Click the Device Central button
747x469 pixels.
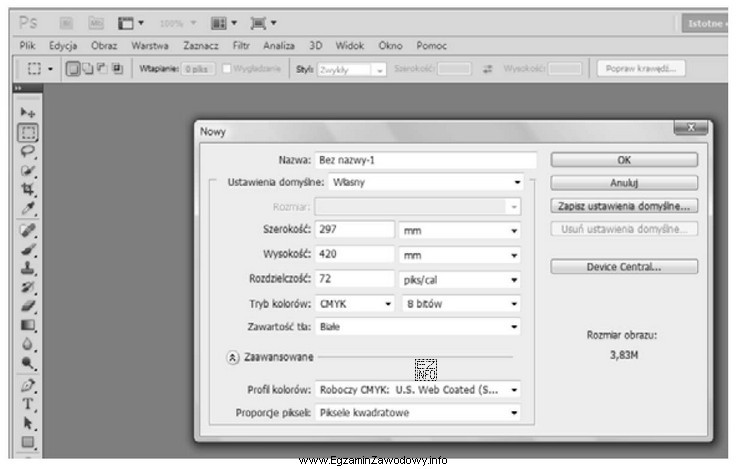pos(624,266)
